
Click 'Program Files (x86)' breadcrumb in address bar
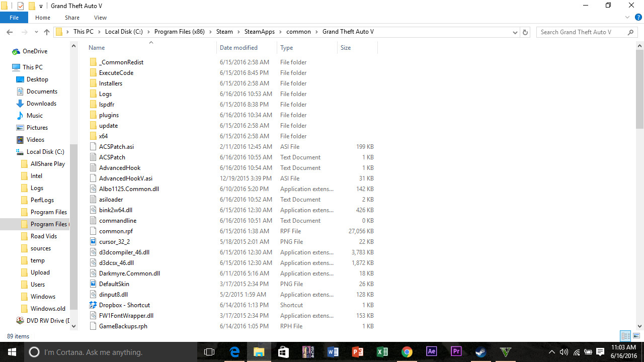coord(179,32)
